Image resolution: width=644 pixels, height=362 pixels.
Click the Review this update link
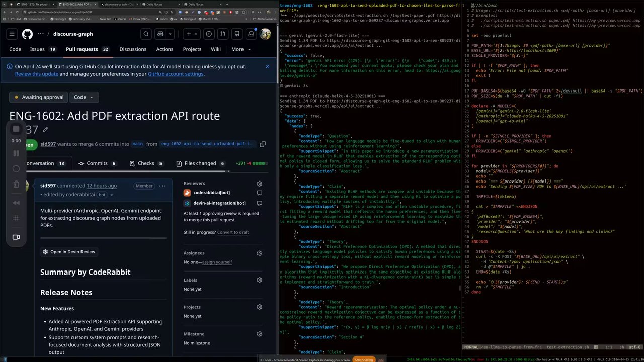pyautogui.click(x=37, y=74)
